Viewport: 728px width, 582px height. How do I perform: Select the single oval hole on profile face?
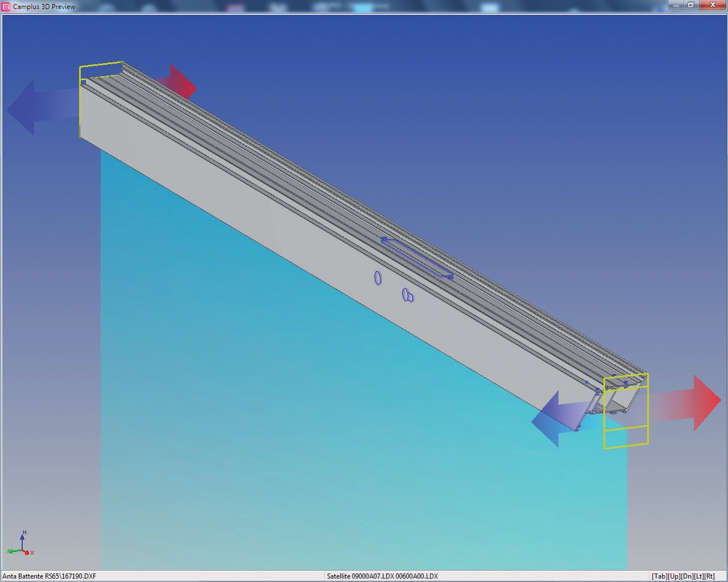tap(378, 278)
